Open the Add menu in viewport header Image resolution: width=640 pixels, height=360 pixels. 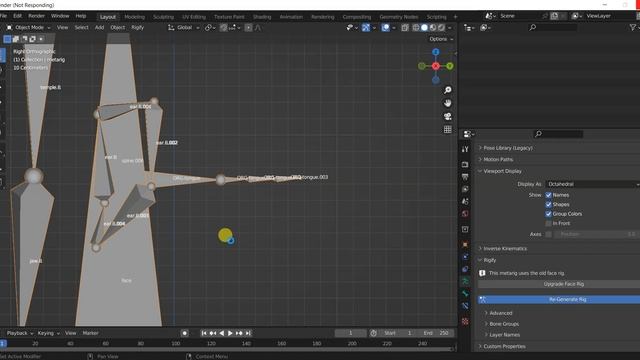99,27
